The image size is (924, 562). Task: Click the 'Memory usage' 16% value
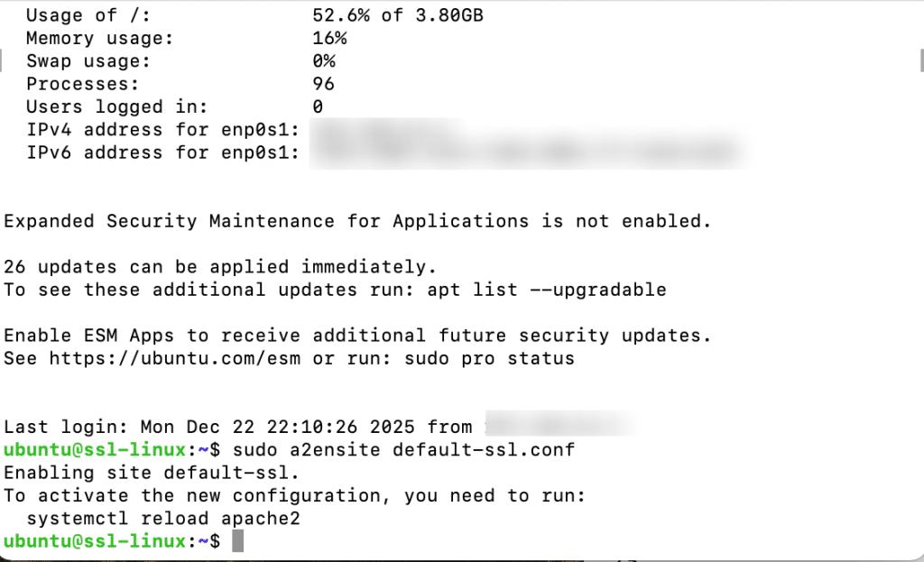[x=329, y=38]
